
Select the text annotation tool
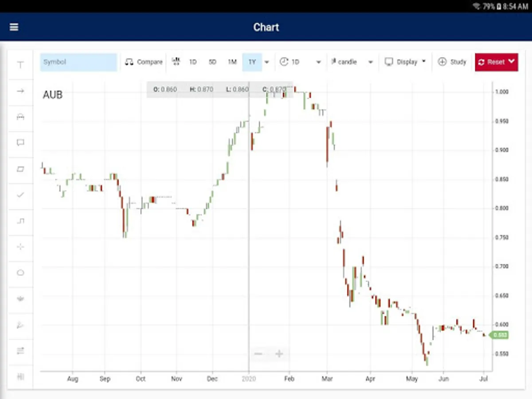[20, 65]
